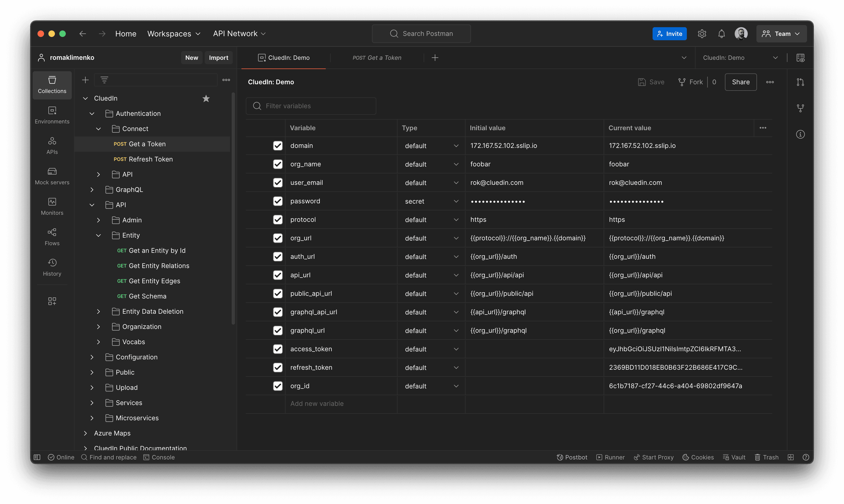Open the pull requests icon in right panel
The image size is (844, 504).
[x=800, y=82]
